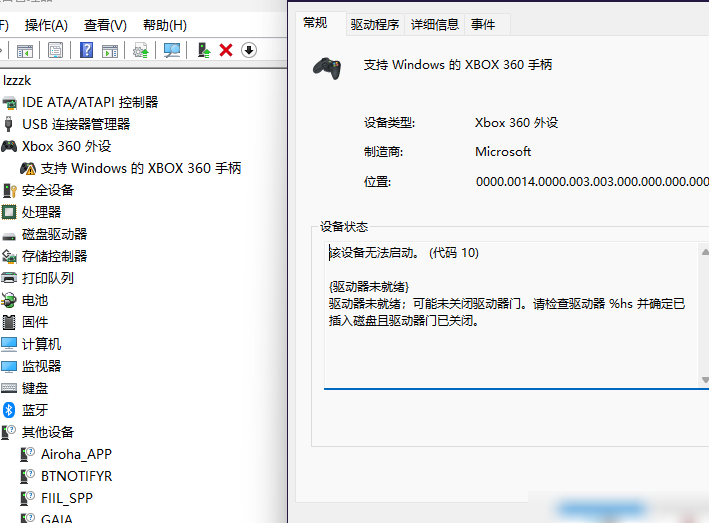Click the gamepad icon in the properties dialog
The image size is (709, 523).
pyautogui.click(x=327, y=68)
